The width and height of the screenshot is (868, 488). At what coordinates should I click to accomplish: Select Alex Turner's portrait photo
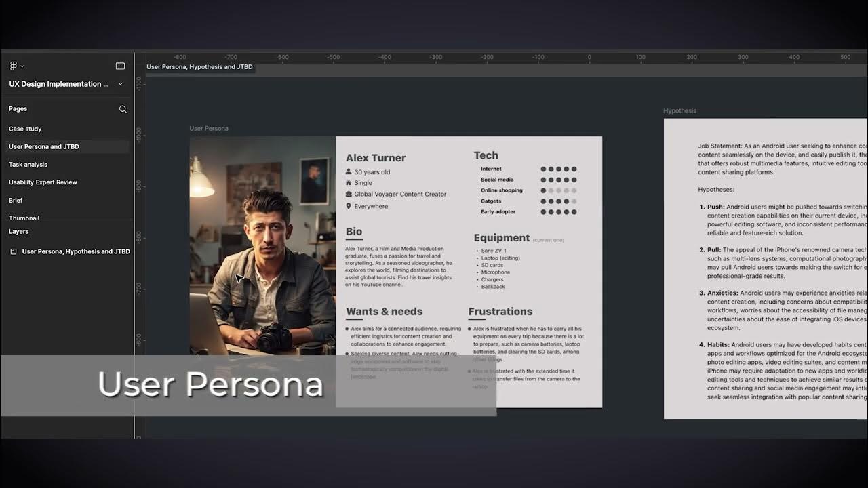point(262,244)
